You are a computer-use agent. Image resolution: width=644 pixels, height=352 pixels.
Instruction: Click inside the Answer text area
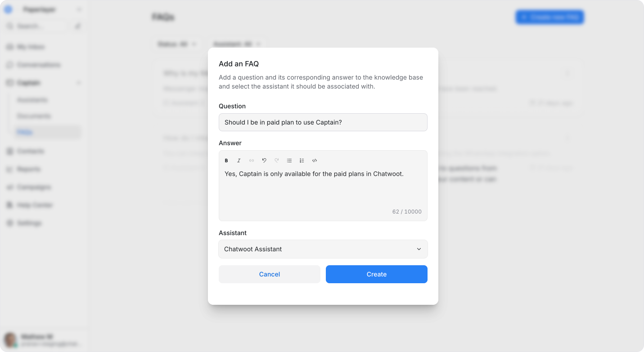(x=323, y=189)
